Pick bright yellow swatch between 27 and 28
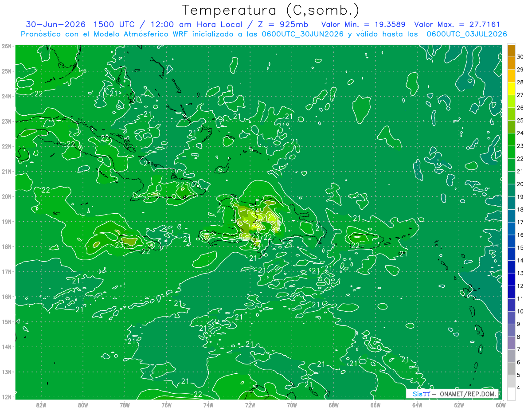The height and width of the screenshot is (411, 532). click(511, 89)
